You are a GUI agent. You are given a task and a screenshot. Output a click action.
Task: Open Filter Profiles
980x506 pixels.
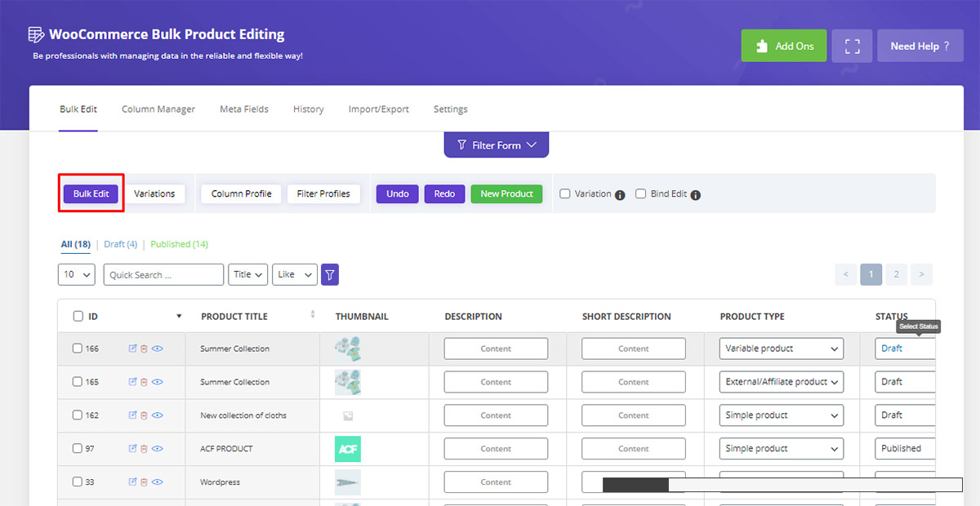point(323,194)
